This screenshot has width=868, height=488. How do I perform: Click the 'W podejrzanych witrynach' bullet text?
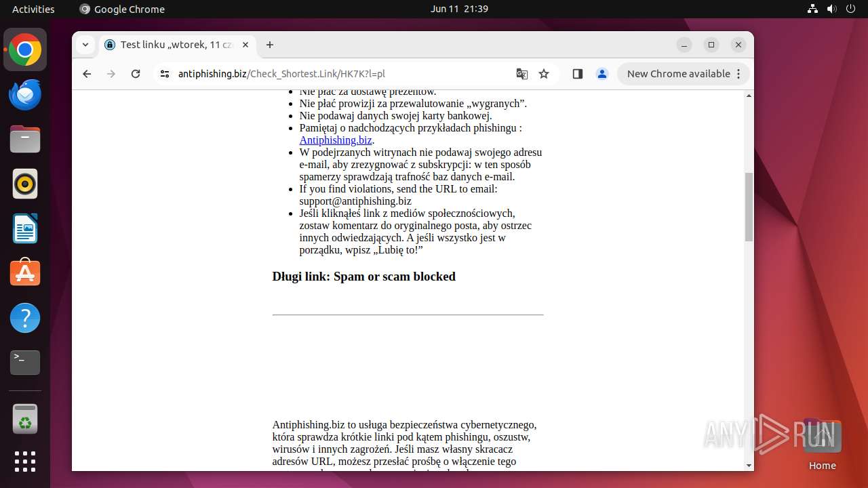420,165
